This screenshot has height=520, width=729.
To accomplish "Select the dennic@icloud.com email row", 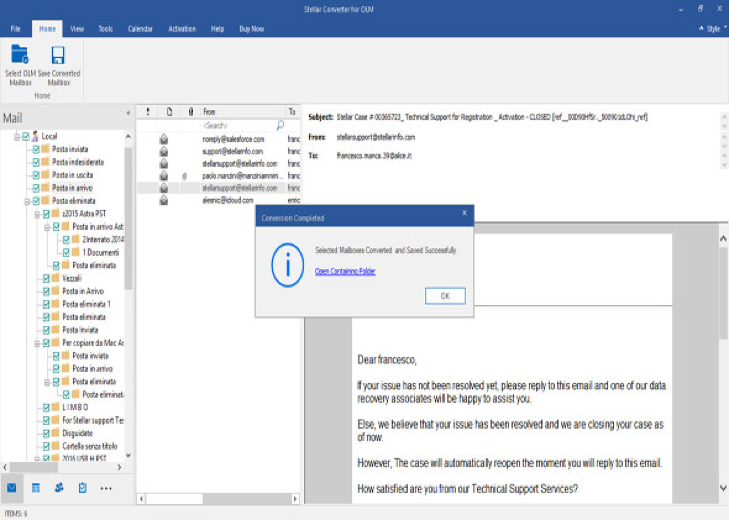I will 219,200.
